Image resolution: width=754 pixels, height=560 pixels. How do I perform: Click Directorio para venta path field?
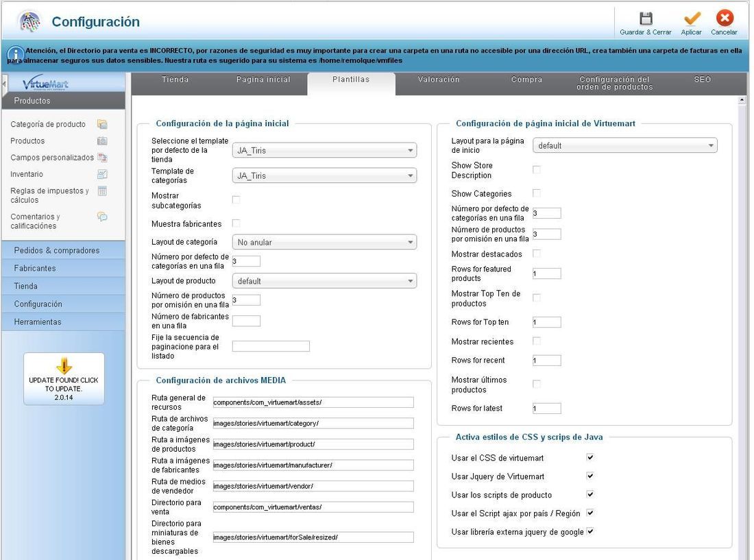pyautogui.click(x=313, y=507)
